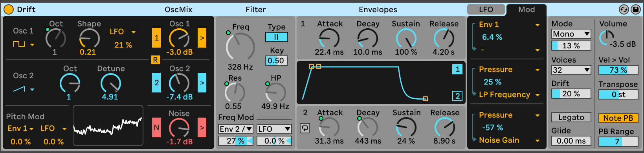The height and width of the screenshot is (153, 644).
Task: Click the filter Key value 0.50
Action: coord(277,61)
